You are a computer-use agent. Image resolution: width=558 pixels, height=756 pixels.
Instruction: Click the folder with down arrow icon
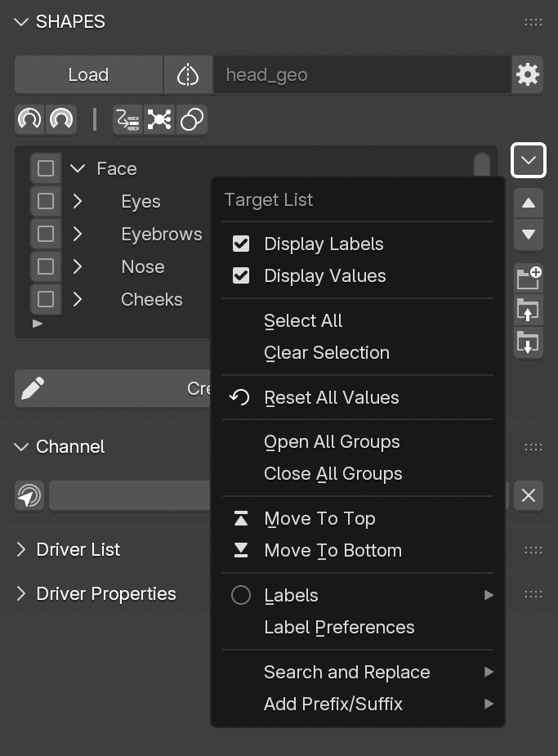click(x=529, y=342)
